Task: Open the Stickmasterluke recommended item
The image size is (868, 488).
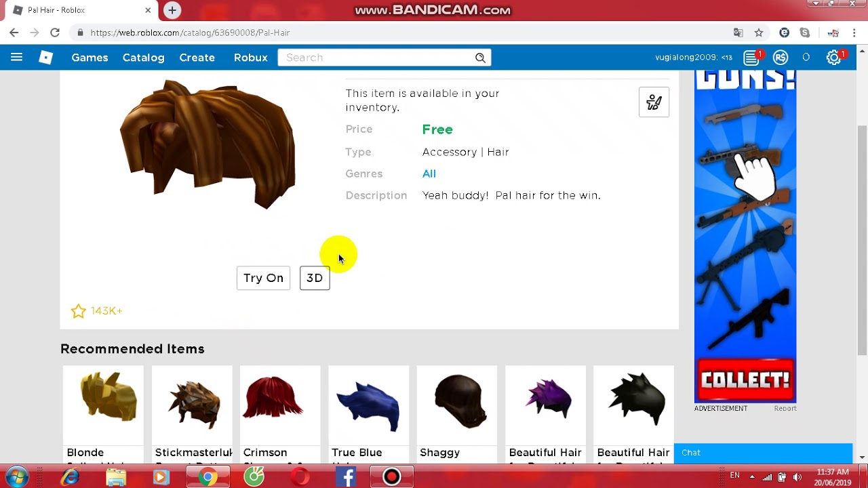Action: (x=192, y=413)
